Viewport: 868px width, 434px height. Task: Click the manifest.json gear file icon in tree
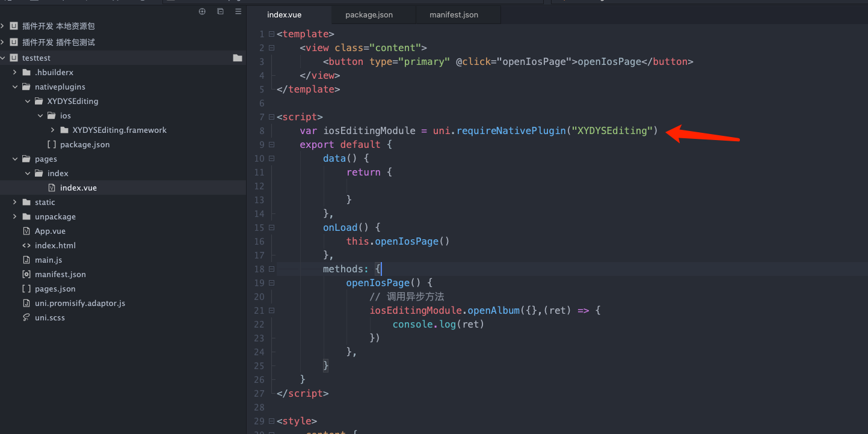tap(26, 274)
